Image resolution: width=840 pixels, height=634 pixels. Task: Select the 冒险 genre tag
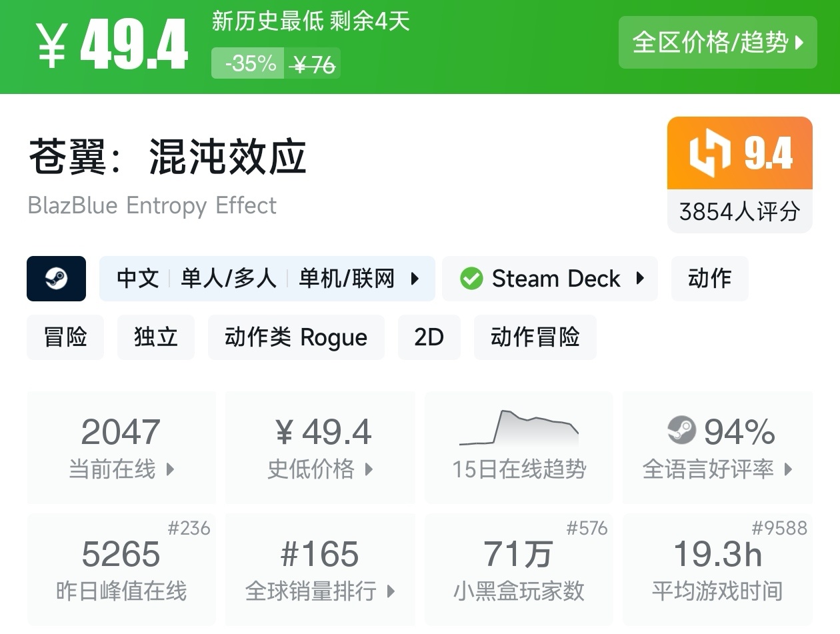tap(65, 337)
